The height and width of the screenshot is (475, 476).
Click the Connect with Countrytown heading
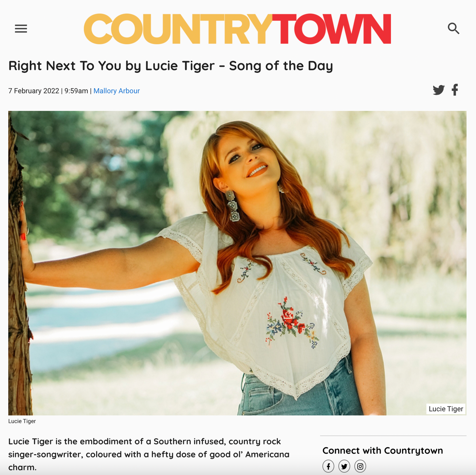click(383, 451)
